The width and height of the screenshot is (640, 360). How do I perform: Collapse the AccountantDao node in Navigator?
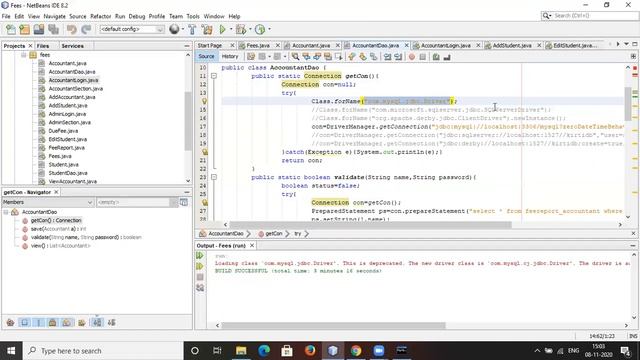6,212
